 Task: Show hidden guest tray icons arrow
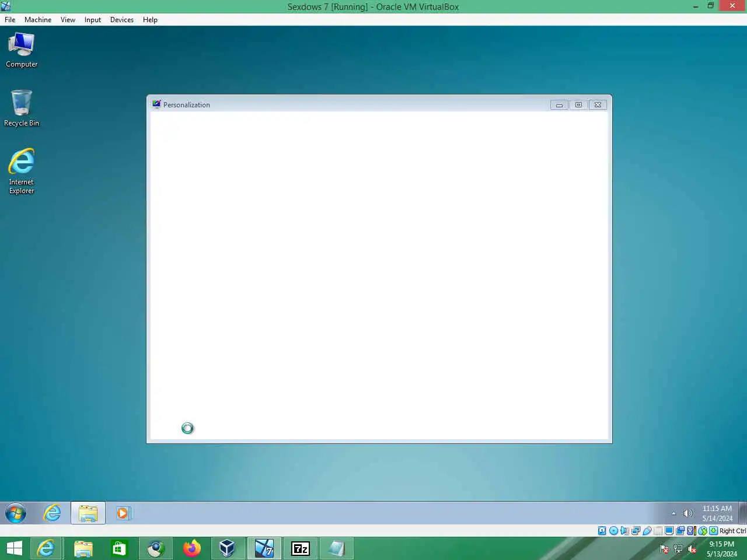[673, 513]
